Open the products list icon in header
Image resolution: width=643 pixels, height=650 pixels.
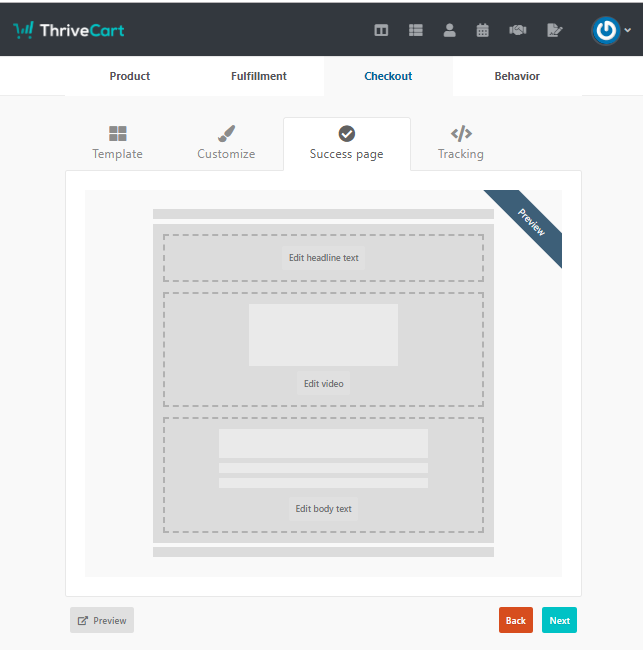[x=415, y=30]
